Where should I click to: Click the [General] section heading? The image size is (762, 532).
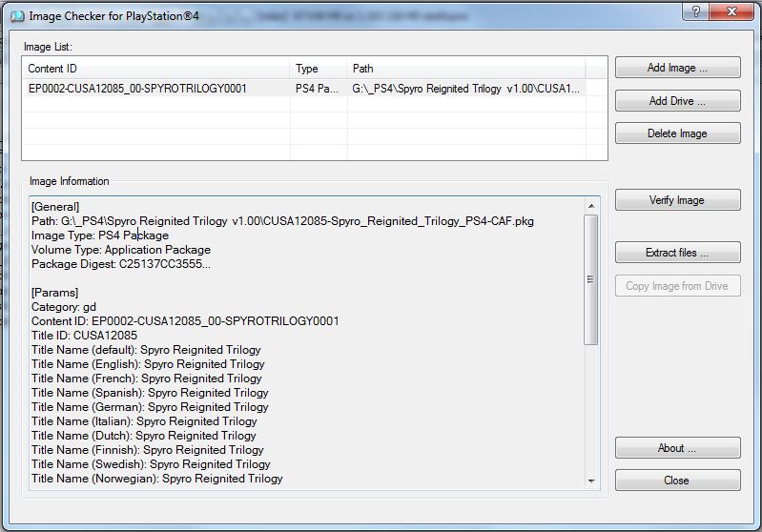point(55,207)
